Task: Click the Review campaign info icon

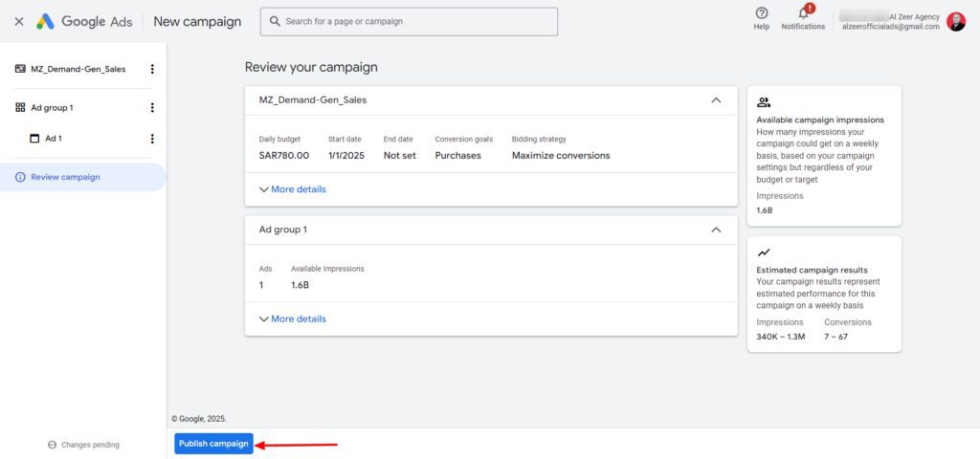Action: coord(20,177)
